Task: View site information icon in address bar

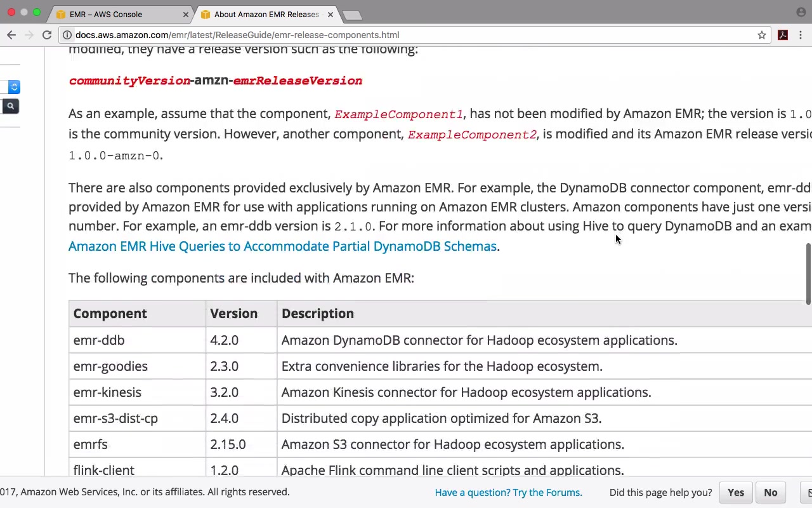Action: [67, 36]
